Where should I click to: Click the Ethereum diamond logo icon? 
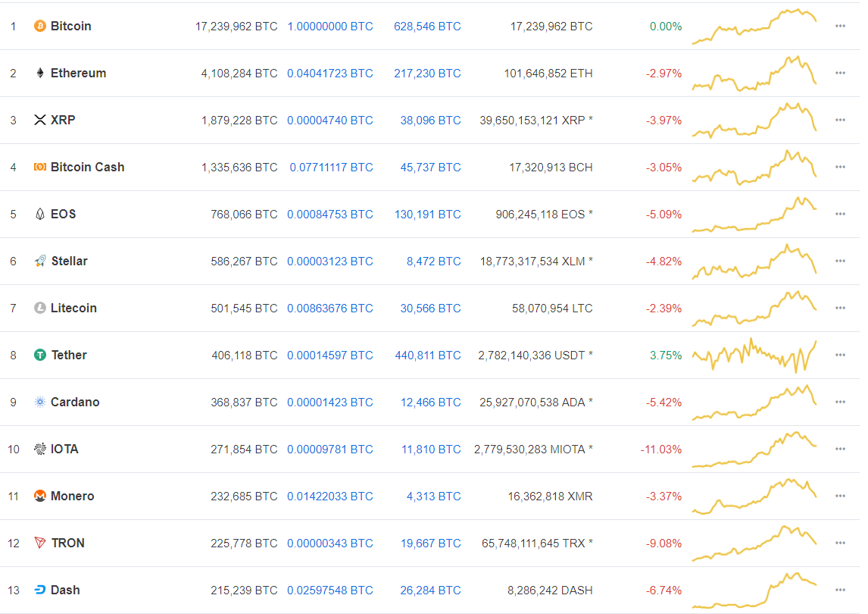40,73
